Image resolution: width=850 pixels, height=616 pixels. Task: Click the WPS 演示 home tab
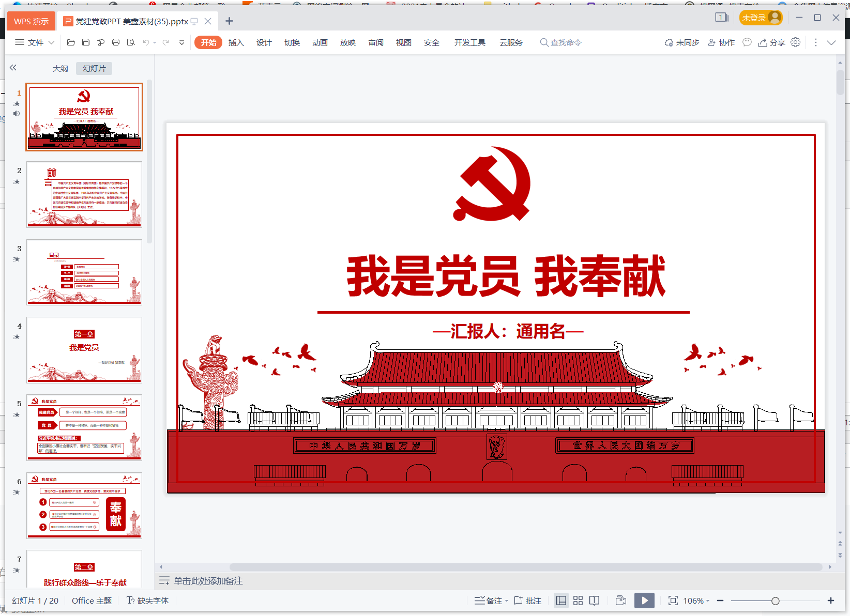point(31,21)
